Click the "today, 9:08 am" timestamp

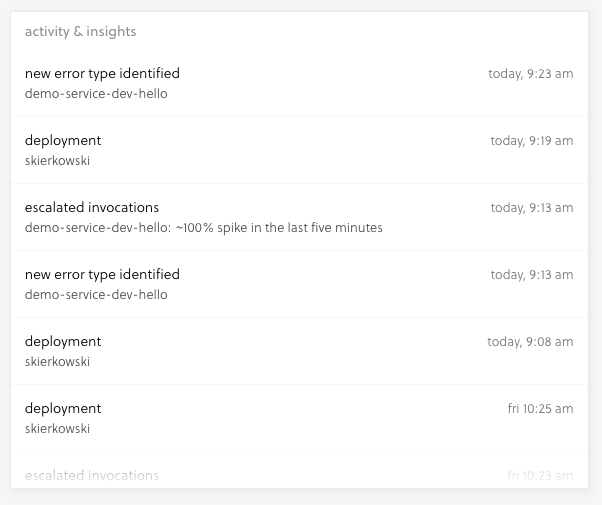[530, 342]
